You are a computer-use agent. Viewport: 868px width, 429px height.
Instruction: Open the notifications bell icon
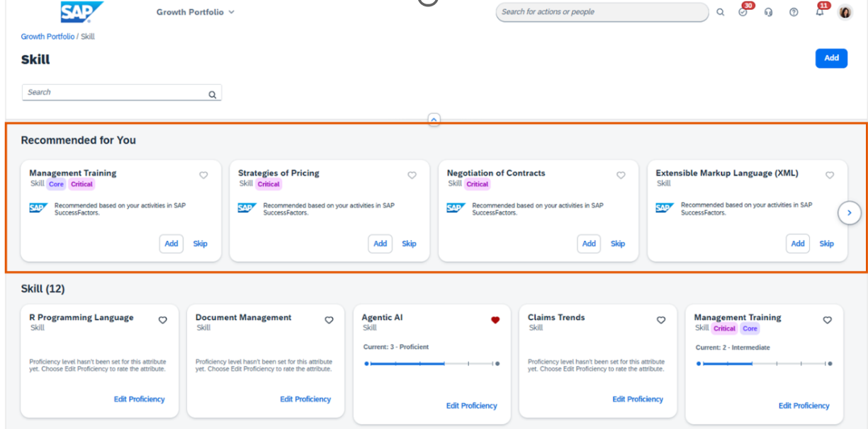click(819, 12)
